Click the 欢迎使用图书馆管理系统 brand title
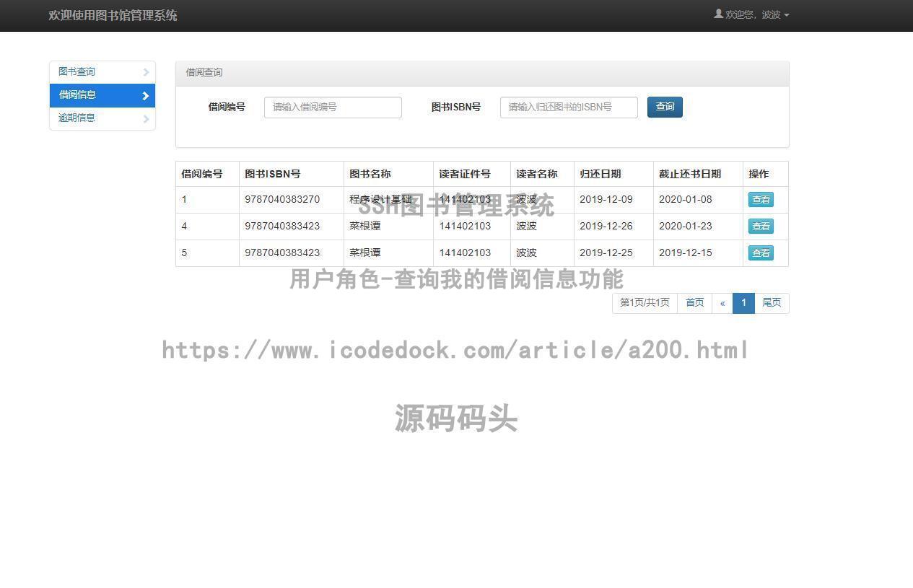The image size is (913, 588). [113, 15]
